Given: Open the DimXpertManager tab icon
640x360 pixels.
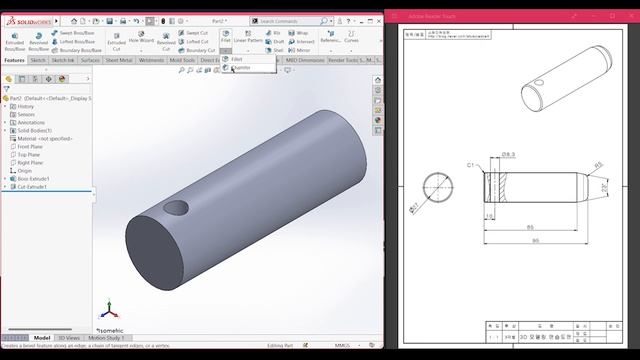Looking at the screenshot, I should pyautogui.click(x=49, y=79).
